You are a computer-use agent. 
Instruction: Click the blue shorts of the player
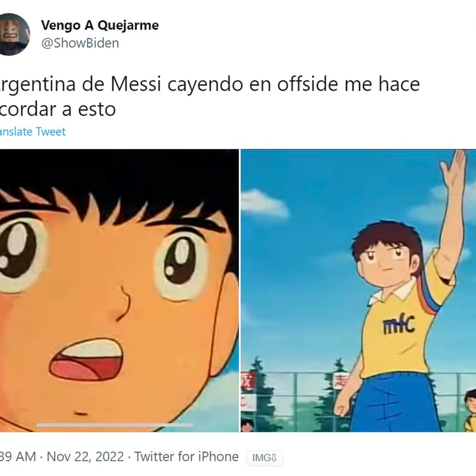395,403
